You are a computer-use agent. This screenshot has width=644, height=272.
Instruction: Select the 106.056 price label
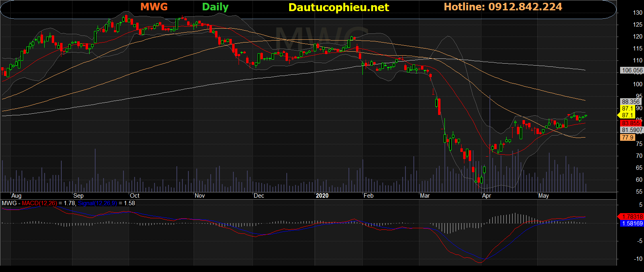click(x=632, y=70)
